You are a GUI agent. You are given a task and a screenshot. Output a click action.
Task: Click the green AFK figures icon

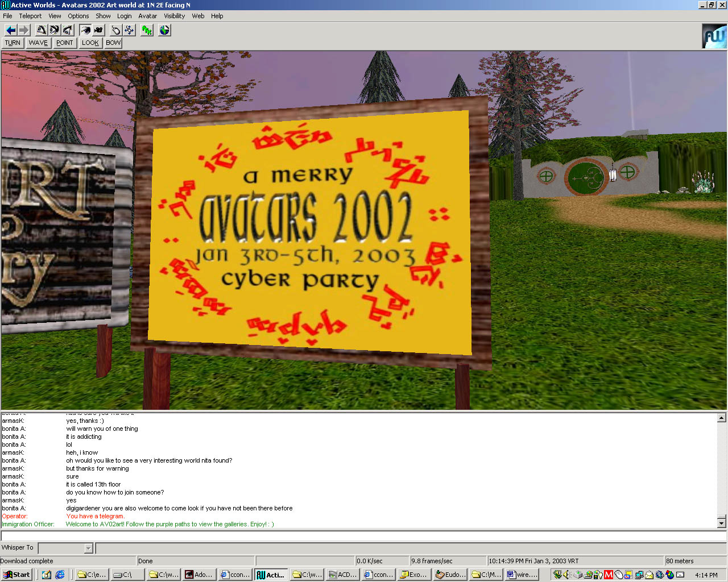pyautogui.click(x=147, y=30)
